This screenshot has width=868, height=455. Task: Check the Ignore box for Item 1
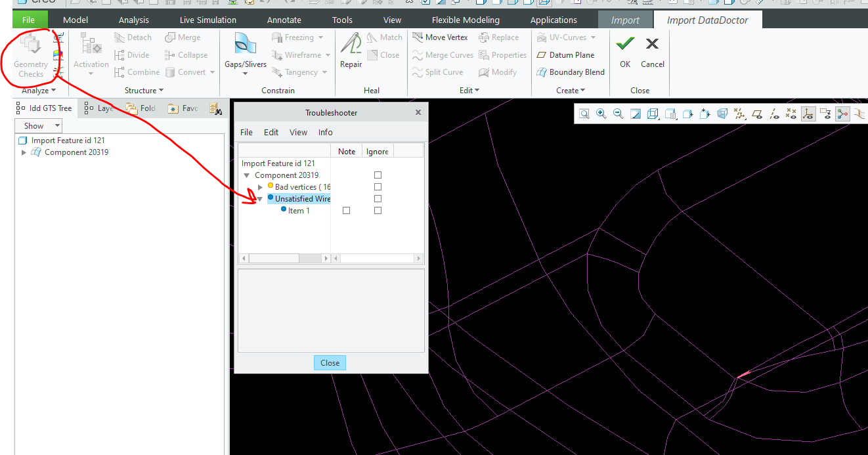click(x=377, y=210)
